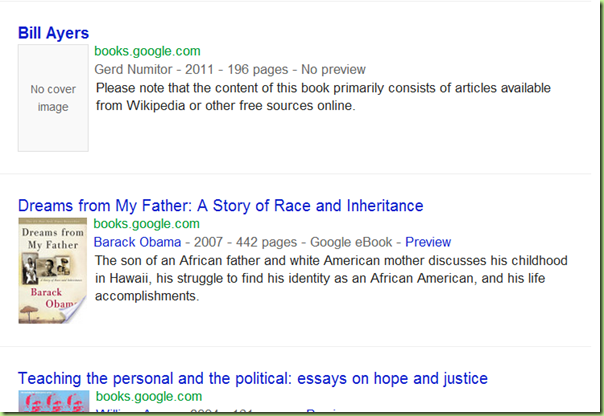Open 'Teaching the personal and the political' link
Viewport: 604px width, 416px height.
[252, 379]
